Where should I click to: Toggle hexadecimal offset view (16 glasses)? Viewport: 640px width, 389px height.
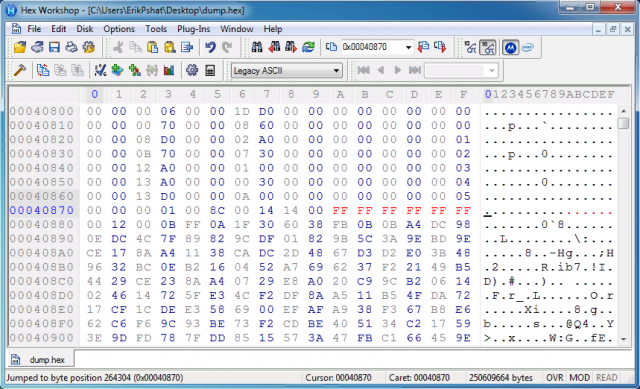(x=487, y=47)
